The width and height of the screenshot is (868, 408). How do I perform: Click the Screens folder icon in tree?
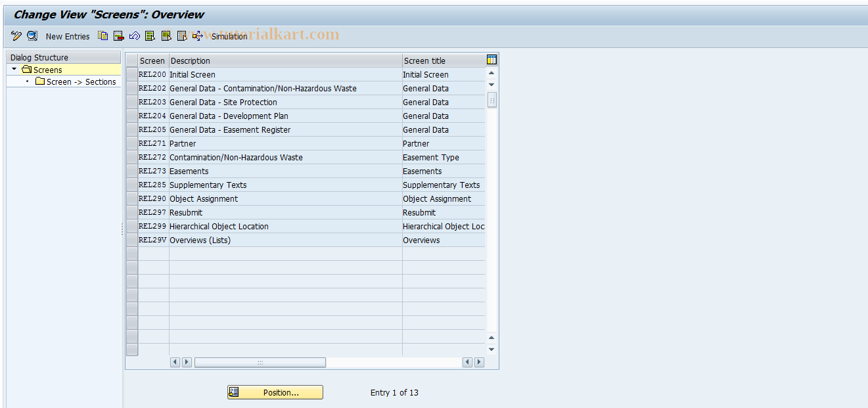26,70
